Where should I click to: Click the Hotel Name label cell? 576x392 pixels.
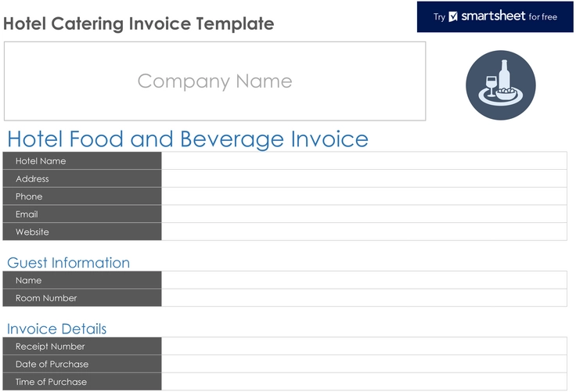[x=82, y=161]
